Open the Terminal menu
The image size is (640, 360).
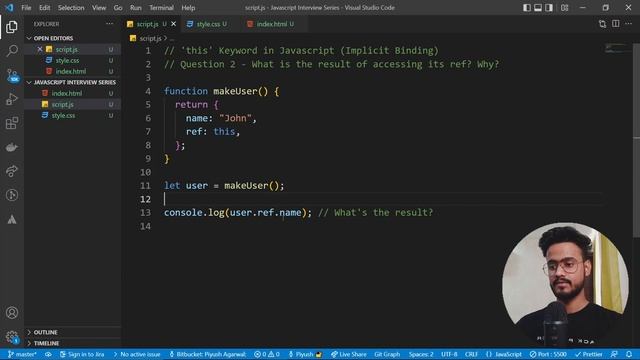[161, 7]
